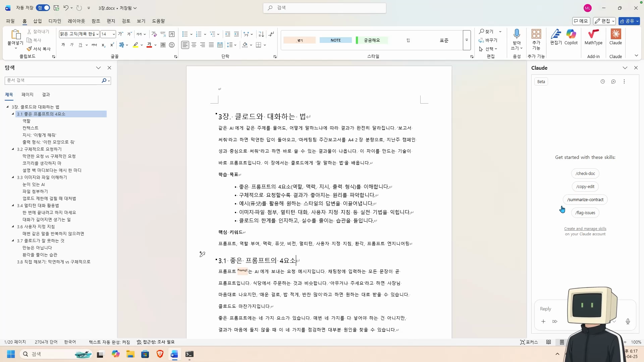Toggle paragraph marks display button

[x=271, y=34]
